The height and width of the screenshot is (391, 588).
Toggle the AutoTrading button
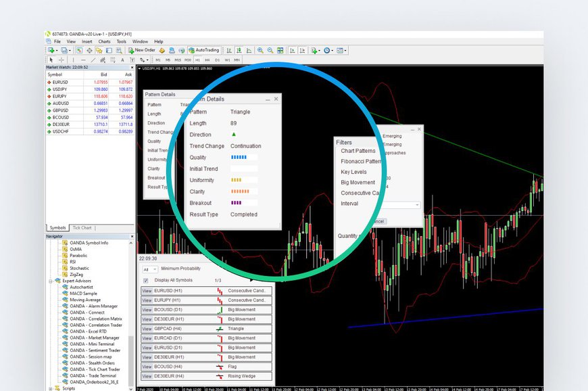(x=203, y=50)
